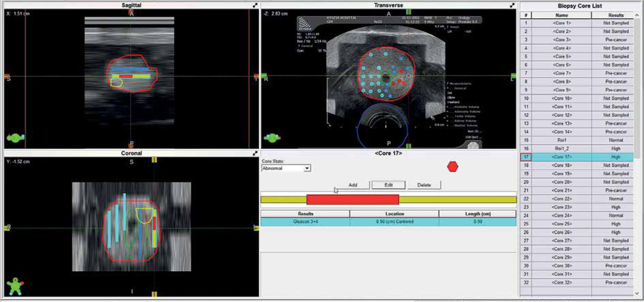Sort list by Name column header
Viewport: 644px width, 302px height.
(561, 15)
